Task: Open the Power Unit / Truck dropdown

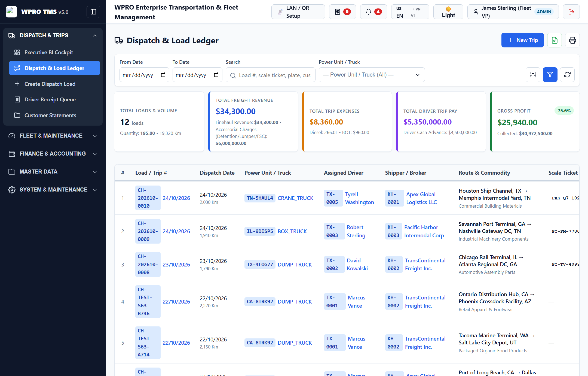Action: (x=372, y=75)
